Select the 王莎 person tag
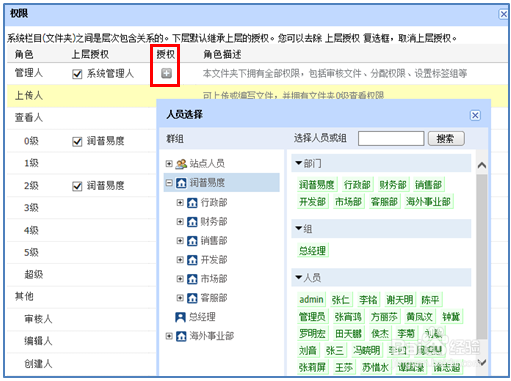 [x=344, y=367]
